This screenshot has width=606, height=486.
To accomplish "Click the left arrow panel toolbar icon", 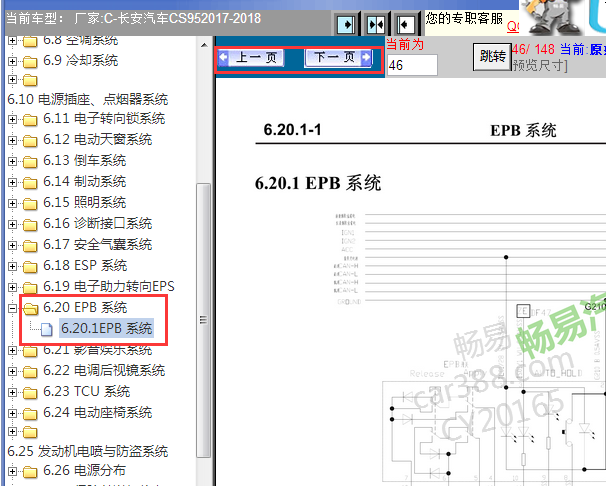I will click(405, 25).
